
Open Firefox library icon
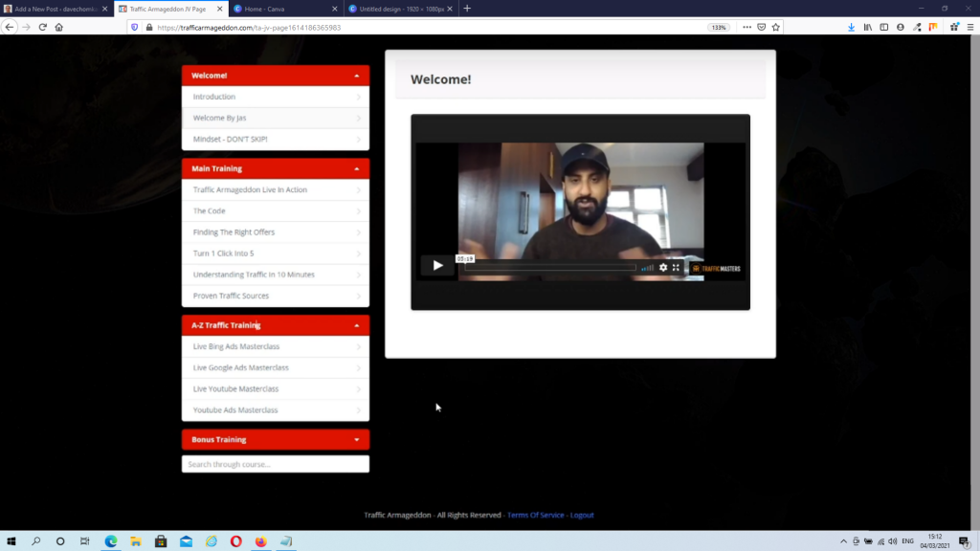[867, 28]
